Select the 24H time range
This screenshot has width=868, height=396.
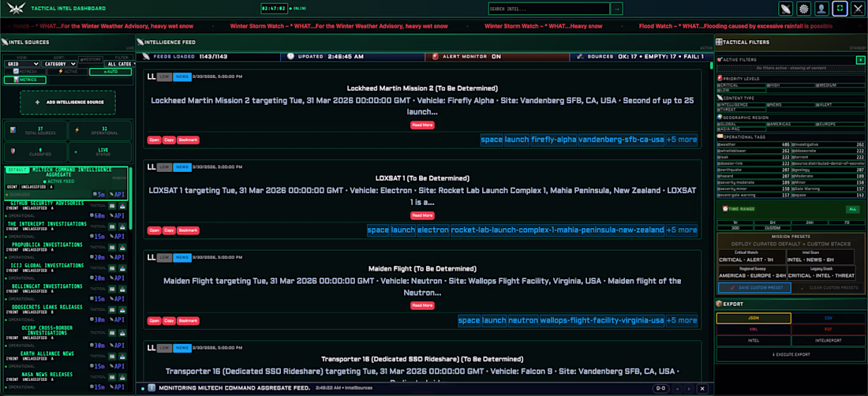[x=810, y=222]
